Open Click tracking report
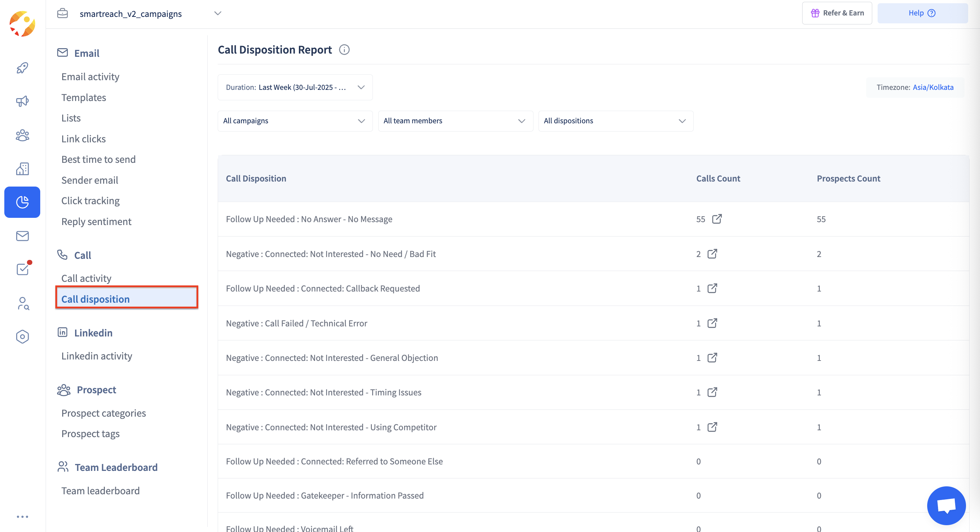 [90, 201]
